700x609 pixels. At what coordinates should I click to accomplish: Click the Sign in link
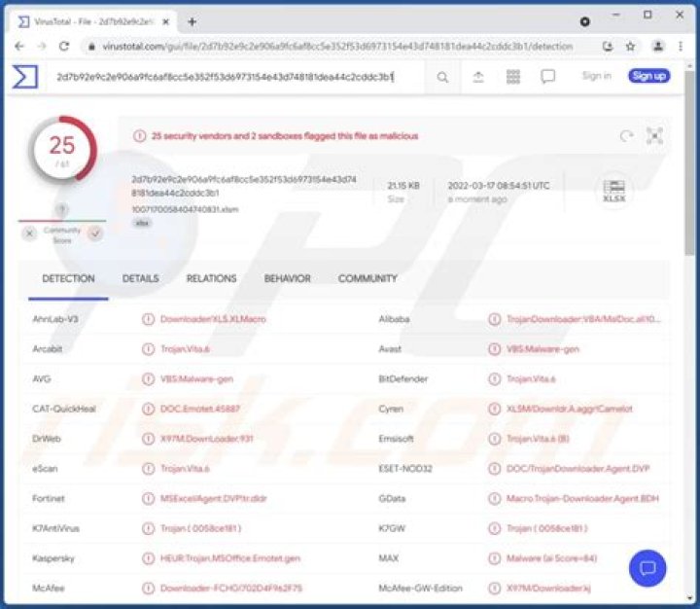pos(596,76)
